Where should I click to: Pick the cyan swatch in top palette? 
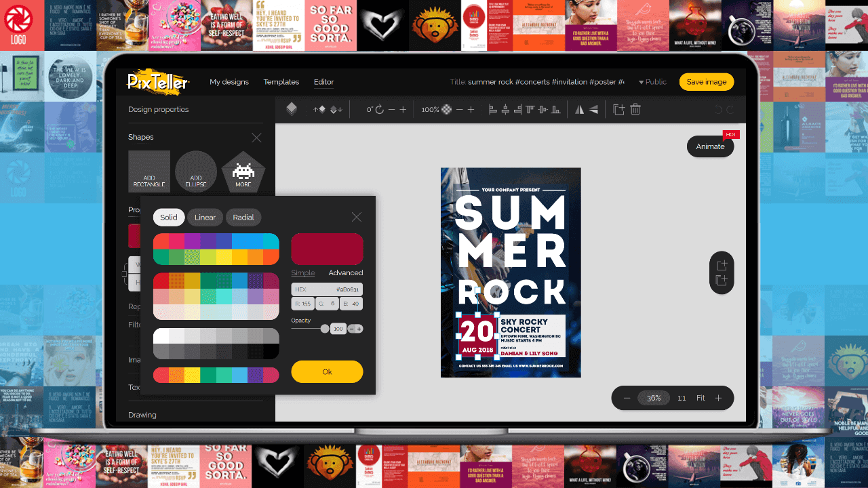271,241
